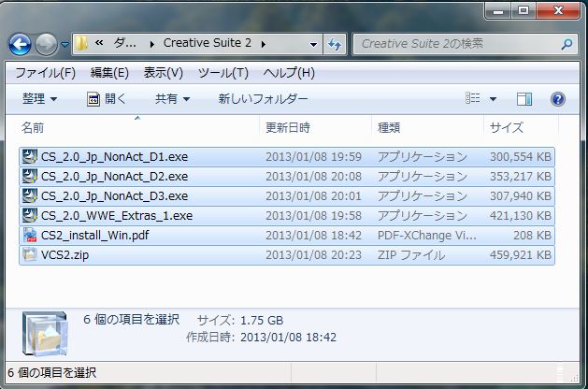Click icon of CS_2.0_WWE_Extras_1.exe
Screen dimensions: 588x389
point(30,215)
